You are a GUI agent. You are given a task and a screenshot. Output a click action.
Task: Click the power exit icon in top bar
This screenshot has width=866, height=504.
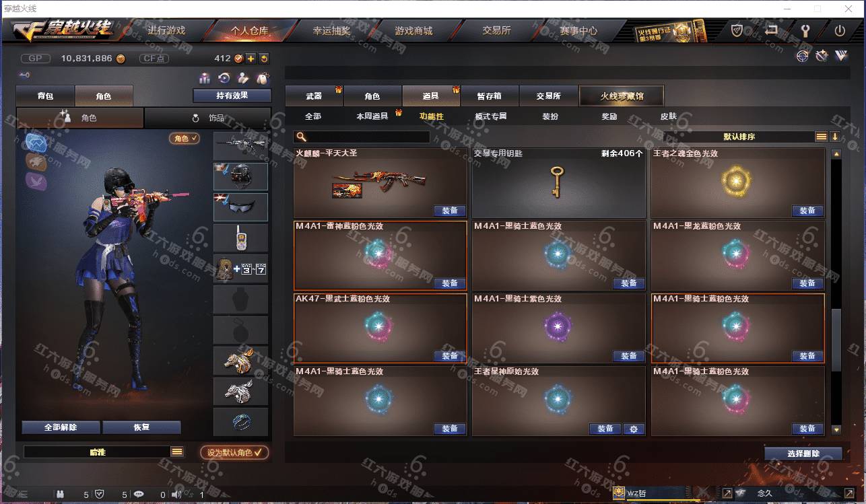[x=840, y=30]
